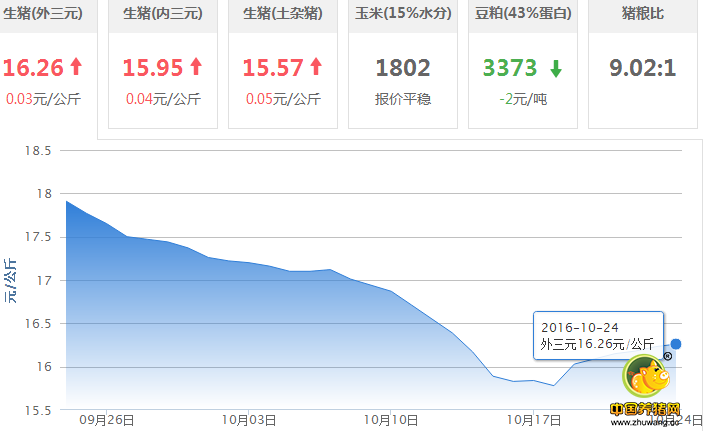Click the 10月10日 date on the x-axis
This screenshot has width=706, height=431.
click(x=390, y=419)
